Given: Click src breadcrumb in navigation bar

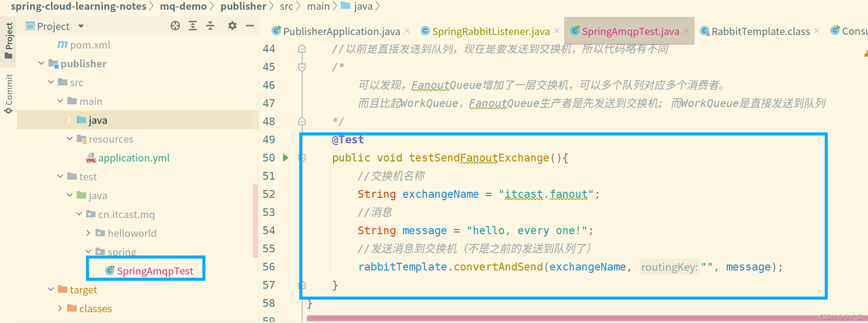Looking at the screenshot, I should (x=286, y=6).
